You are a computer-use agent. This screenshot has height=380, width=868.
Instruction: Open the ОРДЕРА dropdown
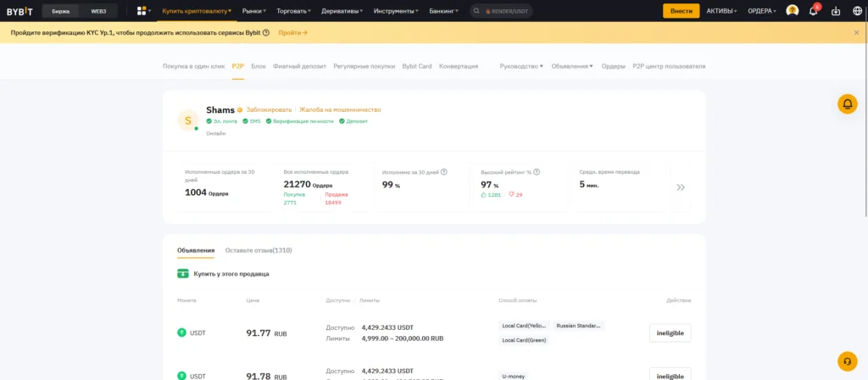[762, 10]
